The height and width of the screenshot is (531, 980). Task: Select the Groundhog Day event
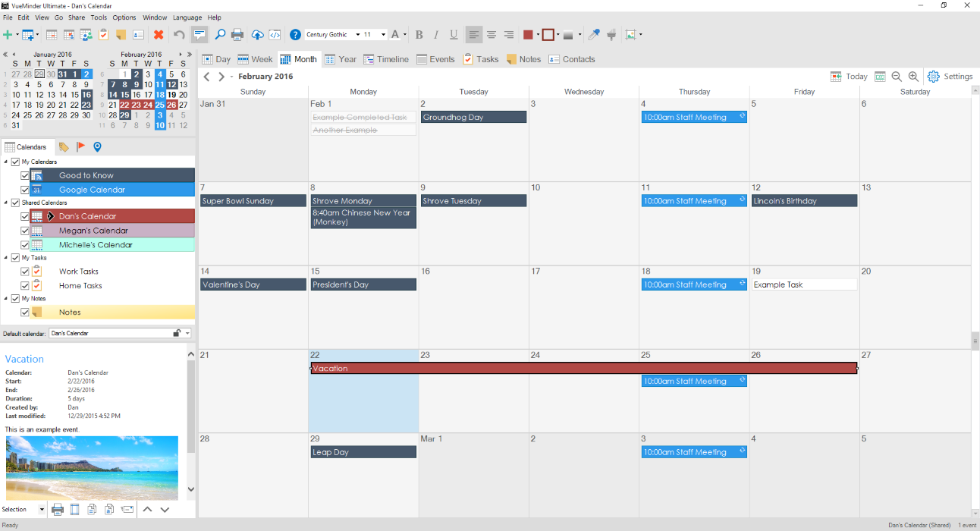pyautogui.click(x=474, y=118)
